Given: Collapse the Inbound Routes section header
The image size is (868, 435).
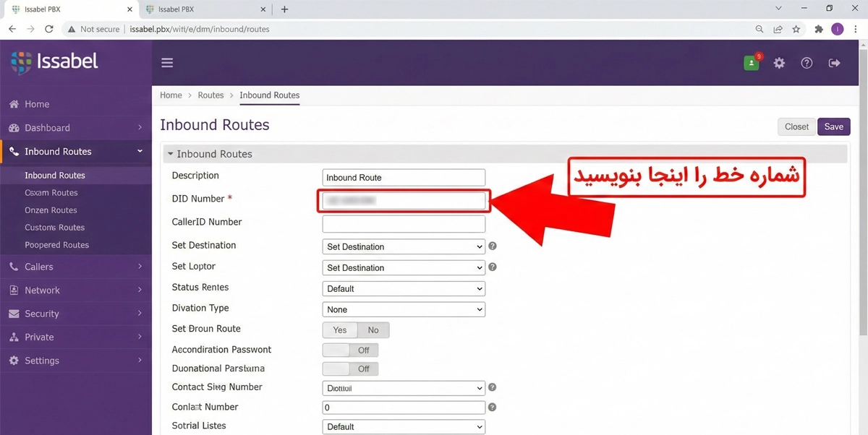Looking at the screenshot, I should pyautogui.click(x=505, y=154).
